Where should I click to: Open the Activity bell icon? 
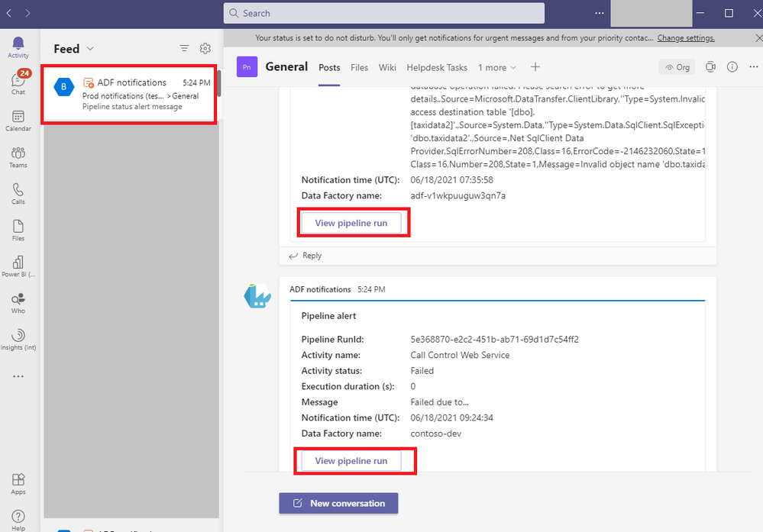tap(18, 47)
